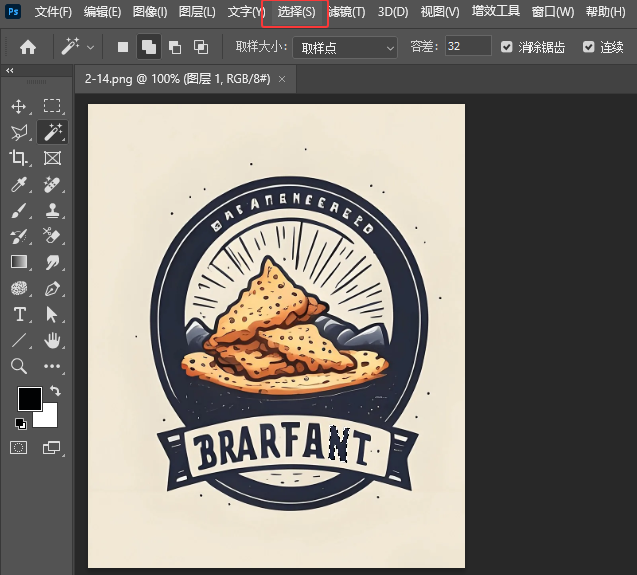
Task: Select the Eyedropper tool
Action: pyautogui.click(x=18, y=184)
